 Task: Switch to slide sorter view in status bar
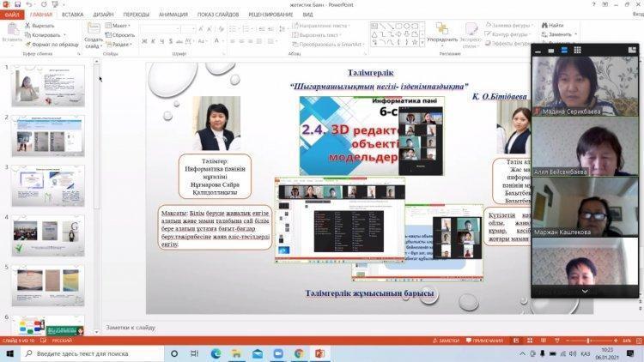click(x=530, y=341)
